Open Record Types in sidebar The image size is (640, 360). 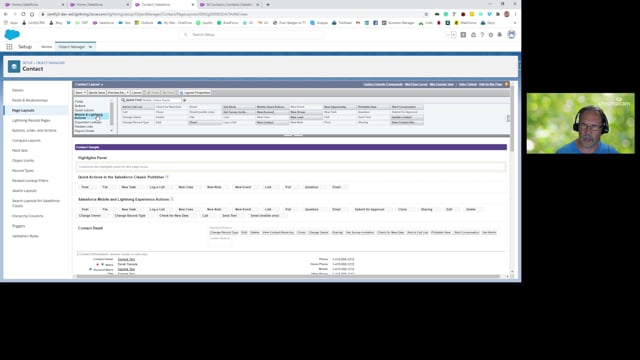pos(23,171)
